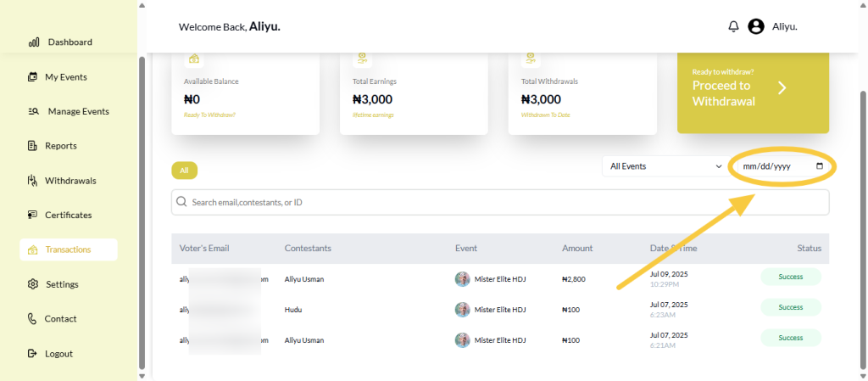Click the search email, contestants, or ID field
This screenshot has height=381, width=868.
(500, 203)
